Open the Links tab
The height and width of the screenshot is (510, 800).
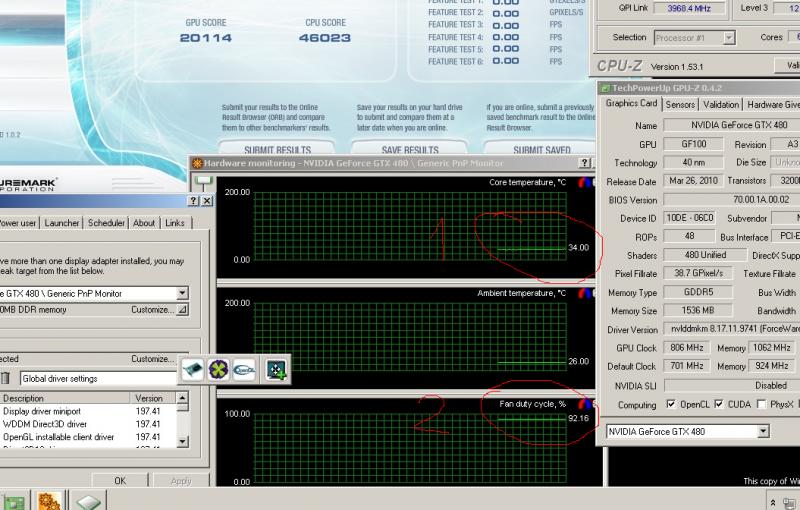pos(175,223)
